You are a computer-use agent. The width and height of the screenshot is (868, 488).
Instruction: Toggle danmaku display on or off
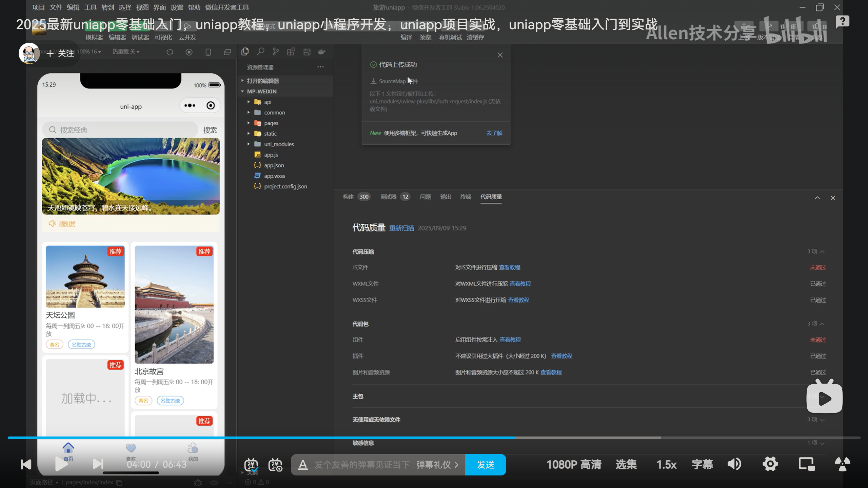(251, 465)
